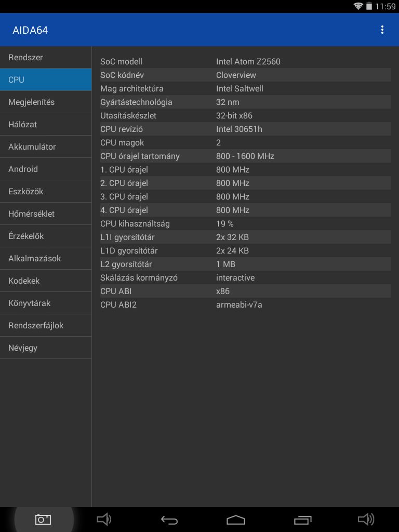The height and width of the screenshot is (532, 399).
Task: Select the 32 nm value
Action: coord(228,102)
